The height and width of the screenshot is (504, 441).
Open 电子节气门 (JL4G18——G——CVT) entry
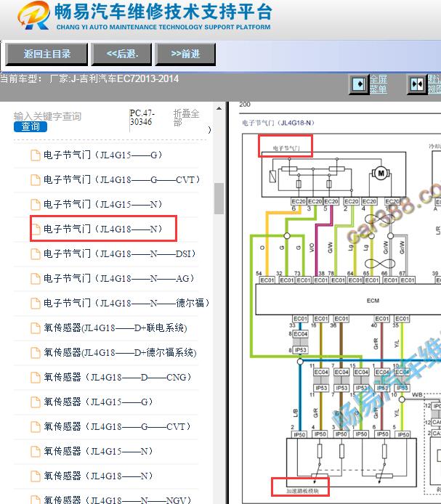121,179
